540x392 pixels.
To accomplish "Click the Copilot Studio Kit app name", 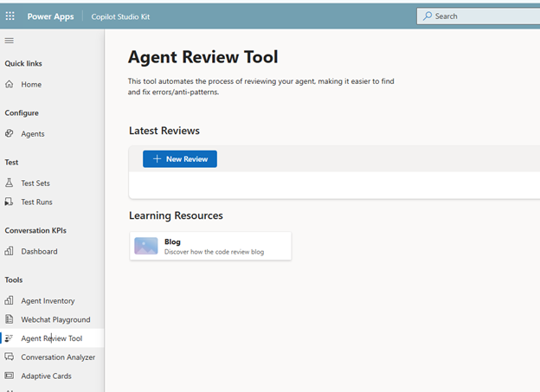I will tap(120, 16).
